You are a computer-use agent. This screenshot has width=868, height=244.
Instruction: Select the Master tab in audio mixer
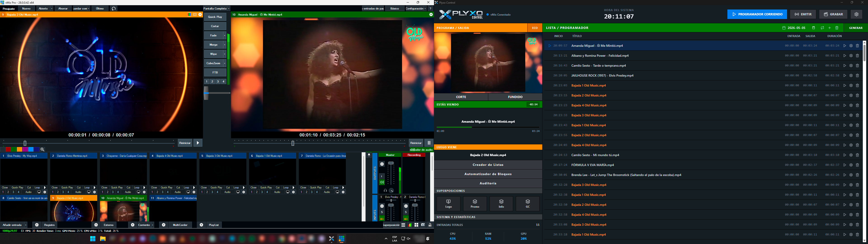390,155
